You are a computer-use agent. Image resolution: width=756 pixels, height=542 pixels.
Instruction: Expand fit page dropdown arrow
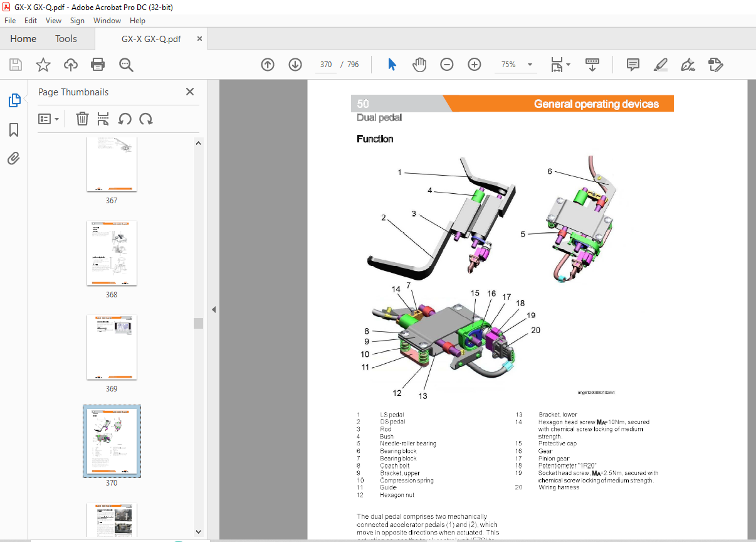point(569,64)
